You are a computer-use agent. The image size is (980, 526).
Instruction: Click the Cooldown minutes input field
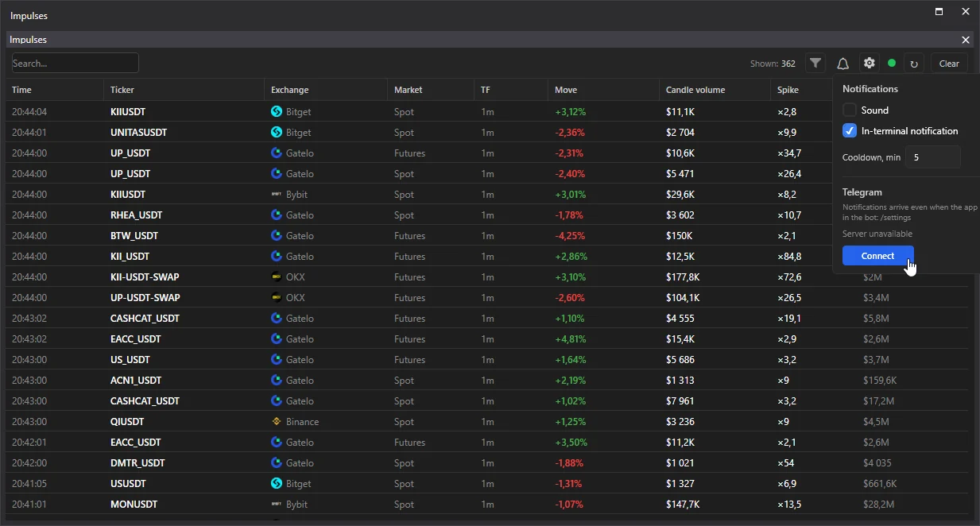tap(933, 157)
